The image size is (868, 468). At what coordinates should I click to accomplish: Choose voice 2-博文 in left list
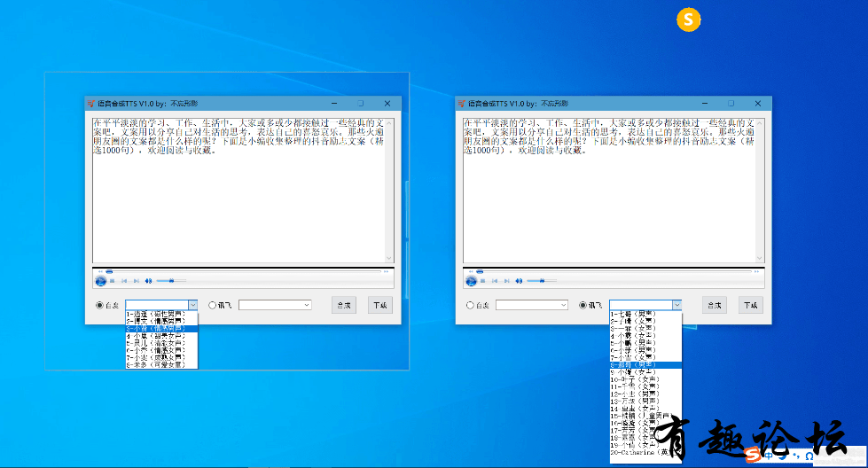161,321
